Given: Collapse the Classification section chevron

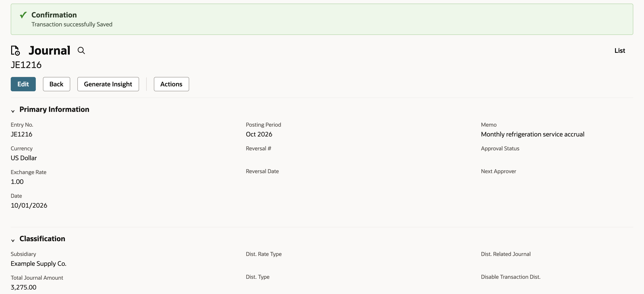Looking at the screenshot, I should [x=13, y=240].
